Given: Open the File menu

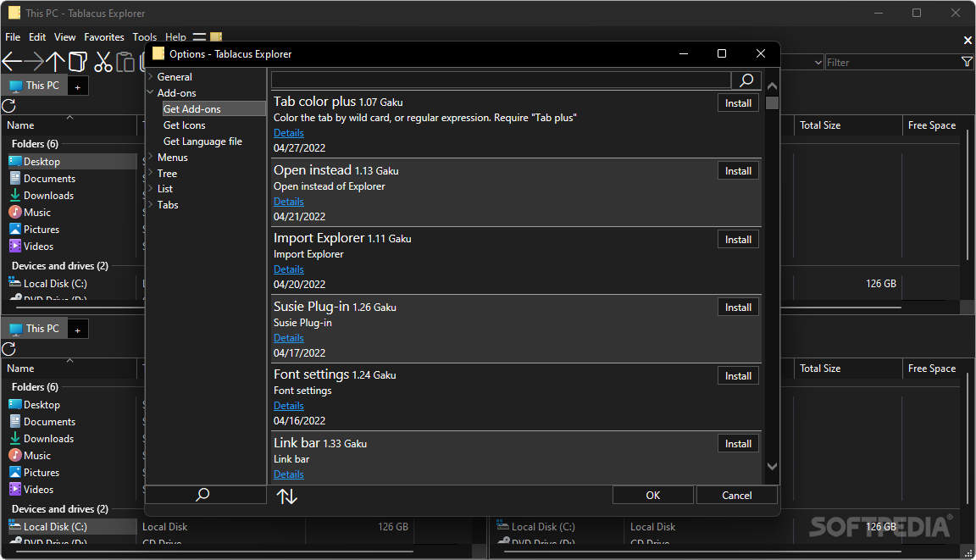Looking at the screenshot, I should 13,36.
